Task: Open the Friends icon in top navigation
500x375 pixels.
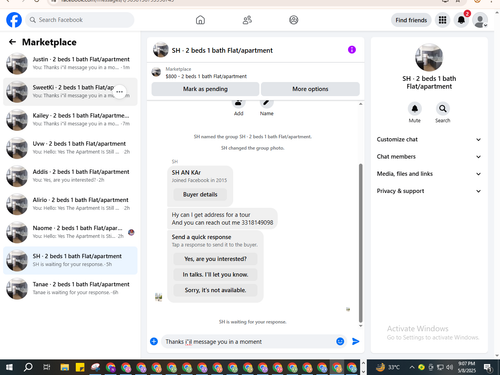Action: click(247, 20)
